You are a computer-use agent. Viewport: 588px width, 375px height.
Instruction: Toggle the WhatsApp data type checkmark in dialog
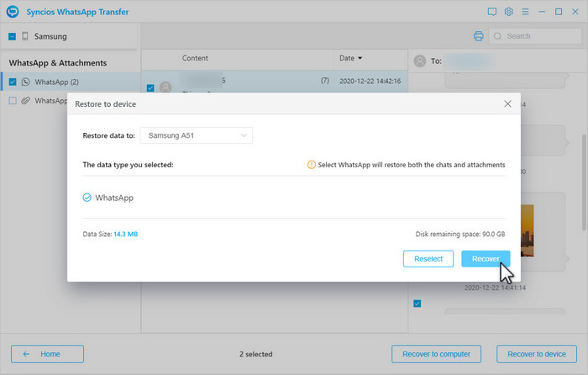[87, 198]
